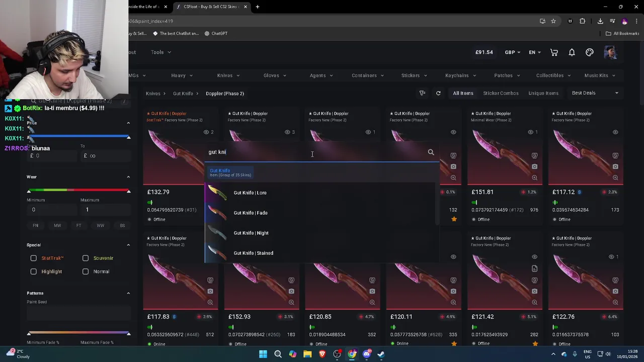Click the Paint Seed input field
The image size is (644, 362).
click(x=78, y=313)
